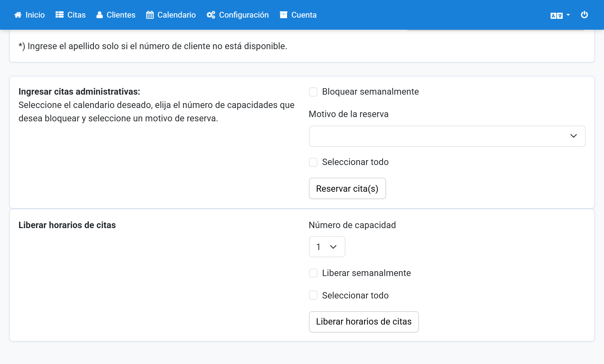Open the language translation menu icon
604x364 pixels.
tap(557, 15)
